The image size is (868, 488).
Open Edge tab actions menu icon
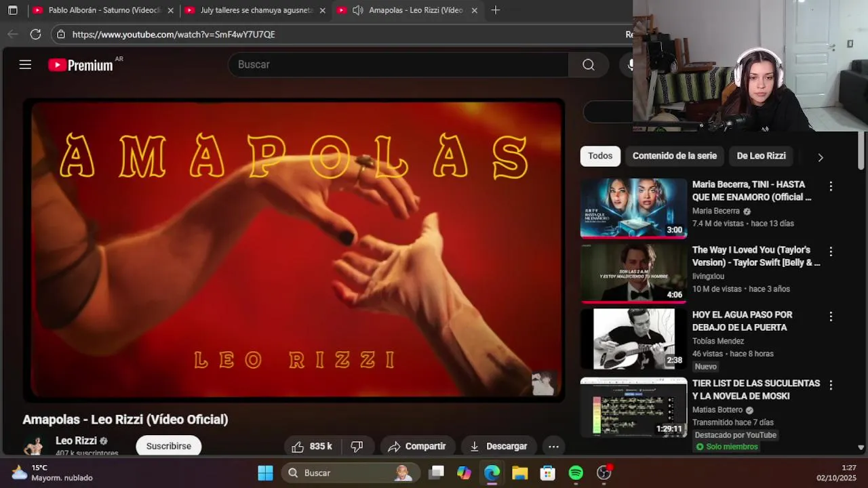tap(12, 10)
